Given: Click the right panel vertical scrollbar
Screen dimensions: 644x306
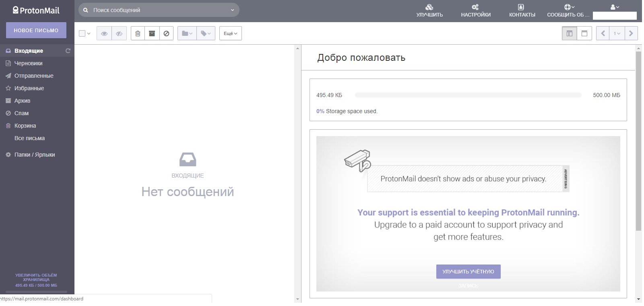Looking at the screenshot, I should (x=638, y=141).
